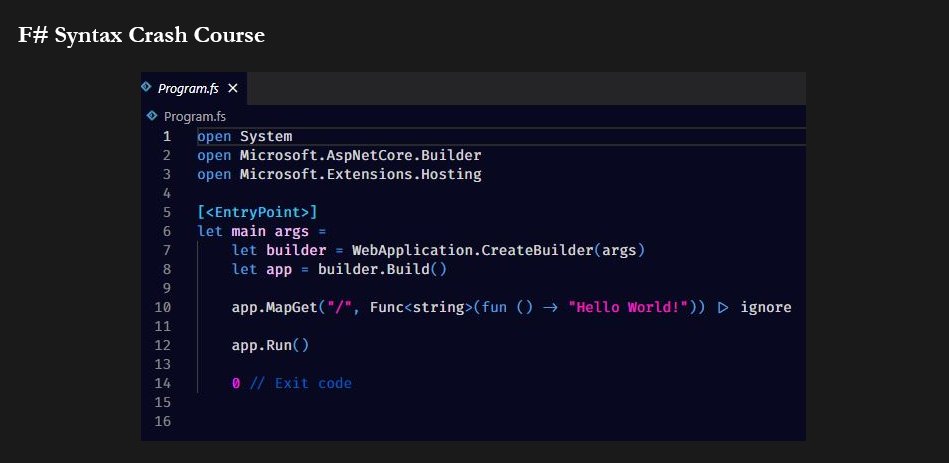Click the "F# Syntax Crash Course" heading
949x463 pixels.
click(142, 35)
